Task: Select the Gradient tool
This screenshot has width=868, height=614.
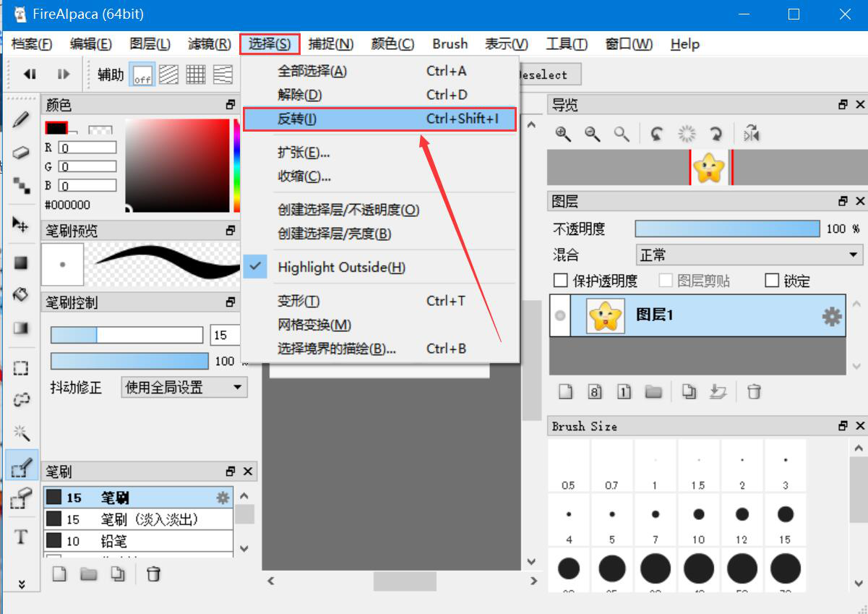Action: (x=21, y=328)
